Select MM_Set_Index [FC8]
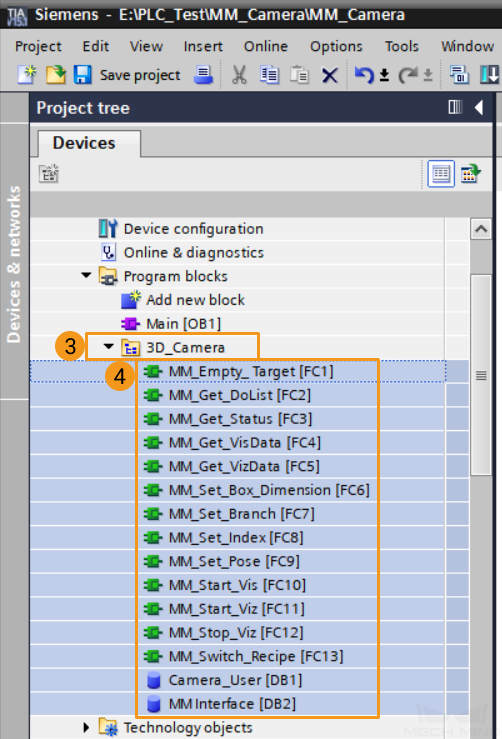The width and height of the screenshot is (502, 739). click(x=236, y=537)
